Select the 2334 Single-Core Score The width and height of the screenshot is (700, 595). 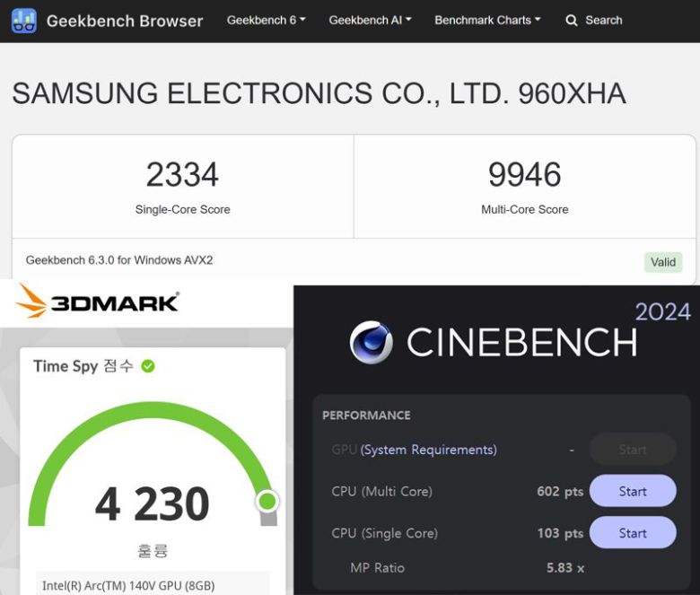coord(182,175)
